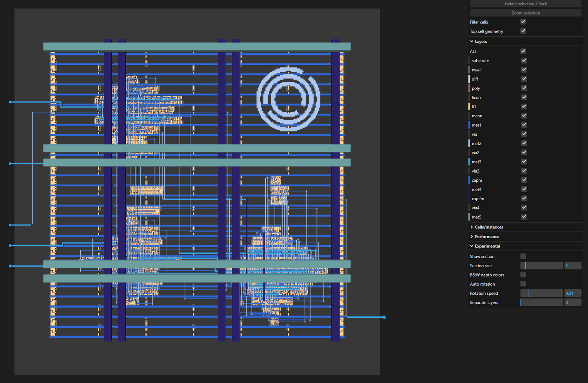Hide the li1 layer

pos(524,106)
